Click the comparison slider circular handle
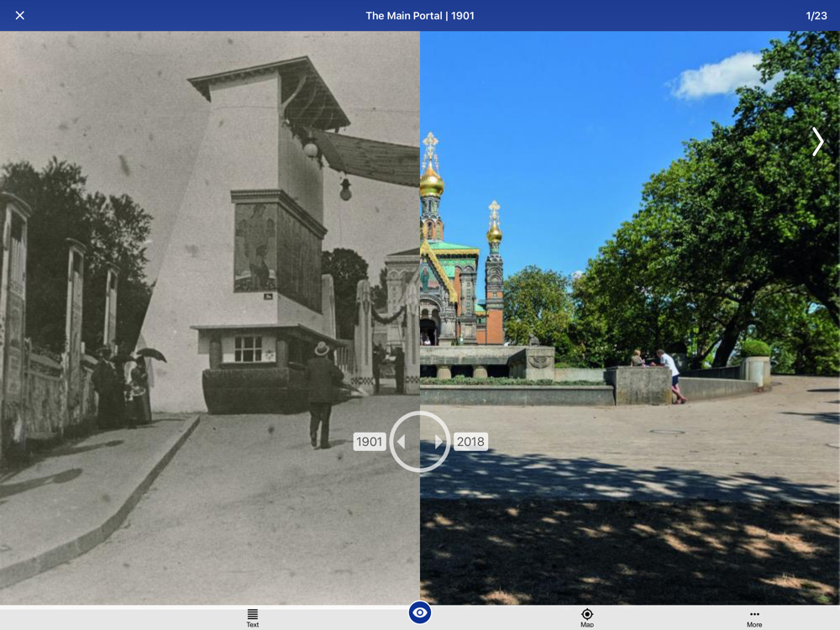This screenshot has width=840, height=630. pos(420,442)
